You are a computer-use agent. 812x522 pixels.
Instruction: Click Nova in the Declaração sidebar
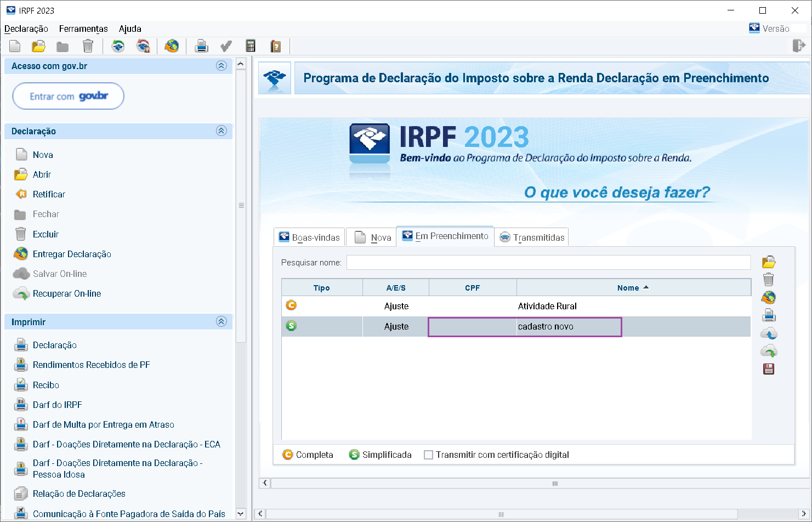(x=43, y=155)
